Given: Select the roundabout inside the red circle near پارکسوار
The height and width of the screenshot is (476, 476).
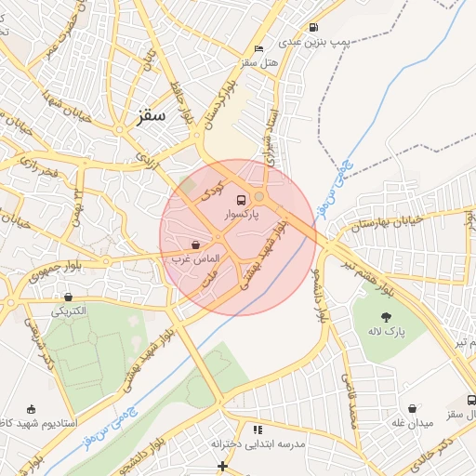Looking at the screenshot, I should pyautogui.click(x=259, y=196).
